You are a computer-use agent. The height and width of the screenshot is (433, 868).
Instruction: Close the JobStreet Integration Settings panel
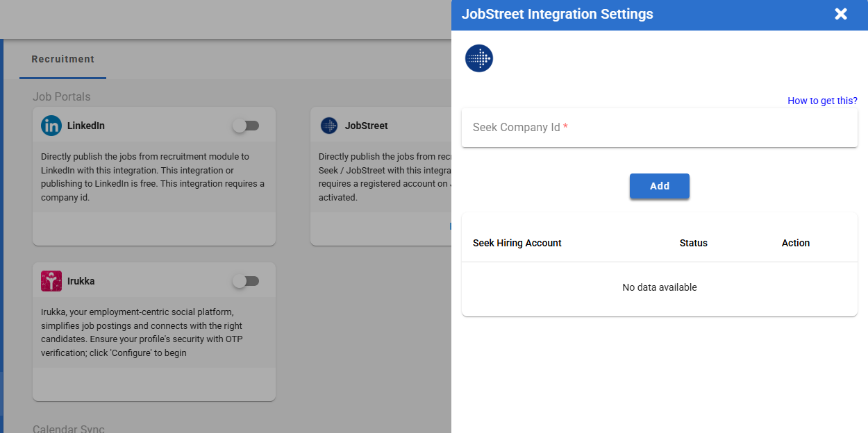coord(841,14)
